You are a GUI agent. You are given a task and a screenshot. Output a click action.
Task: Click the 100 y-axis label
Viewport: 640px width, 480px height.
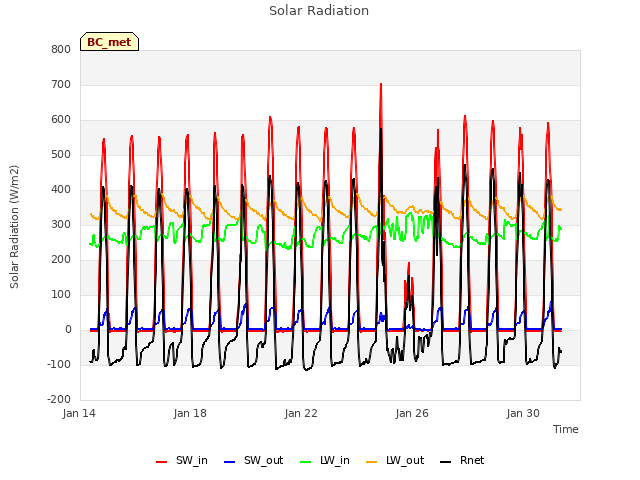click(x=61, y=295)
